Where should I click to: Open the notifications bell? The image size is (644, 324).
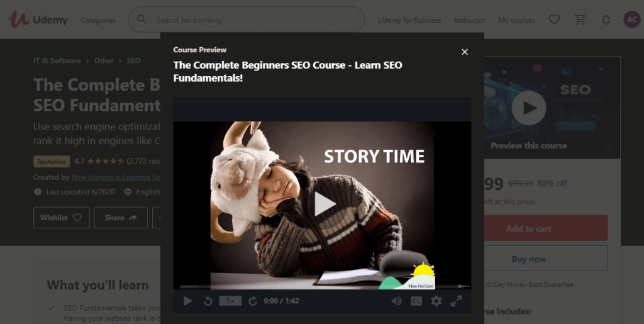[606, 20]
